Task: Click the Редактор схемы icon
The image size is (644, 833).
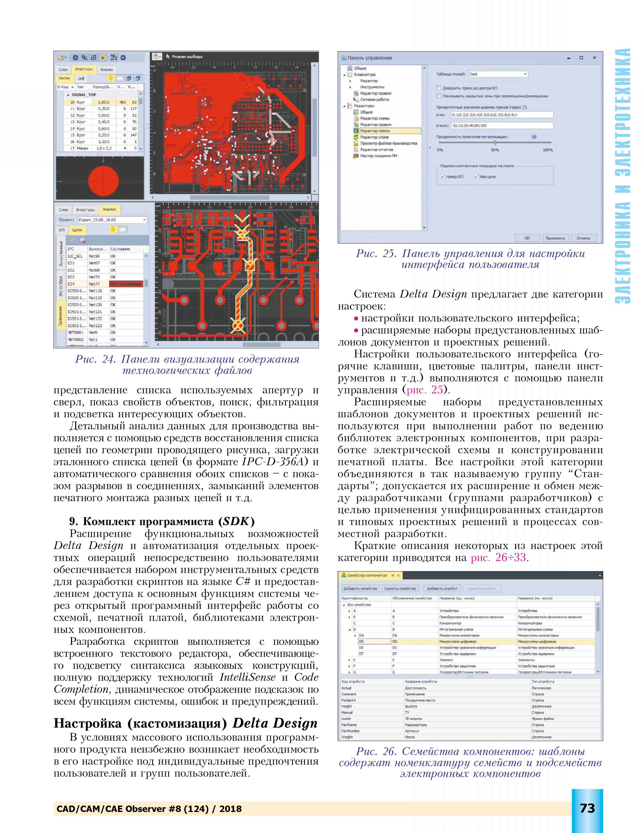Action: [x=356, y=118]
